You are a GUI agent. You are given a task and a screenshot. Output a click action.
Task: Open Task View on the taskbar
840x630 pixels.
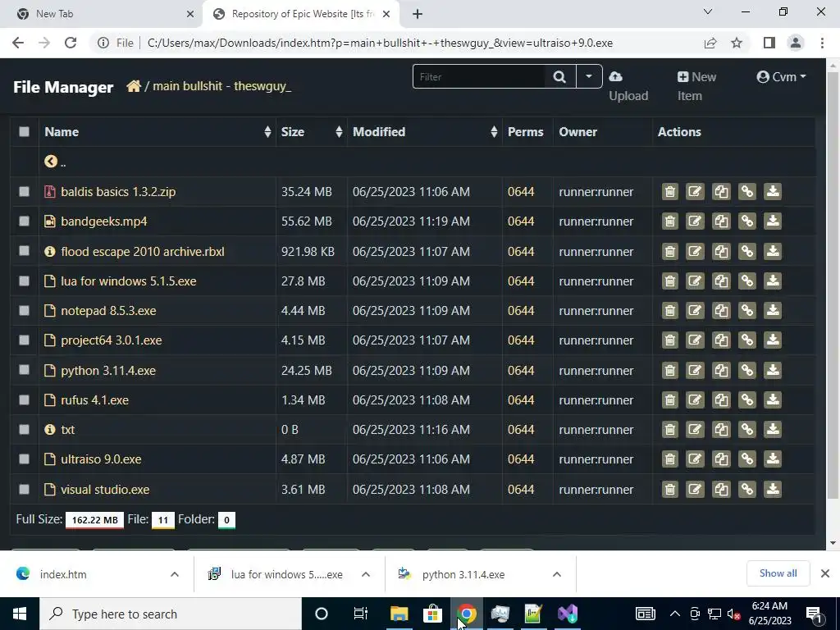pos(361,614)
